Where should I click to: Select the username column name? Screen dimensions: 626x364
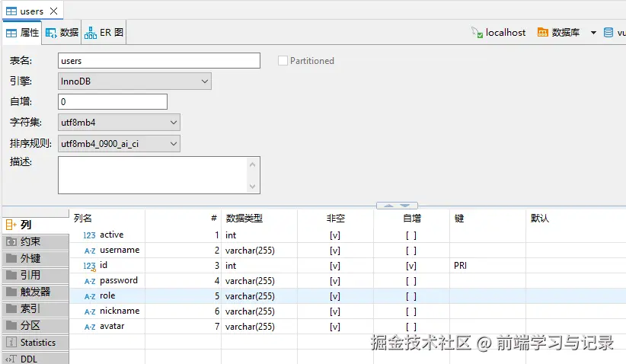click(x=120, y=250)
